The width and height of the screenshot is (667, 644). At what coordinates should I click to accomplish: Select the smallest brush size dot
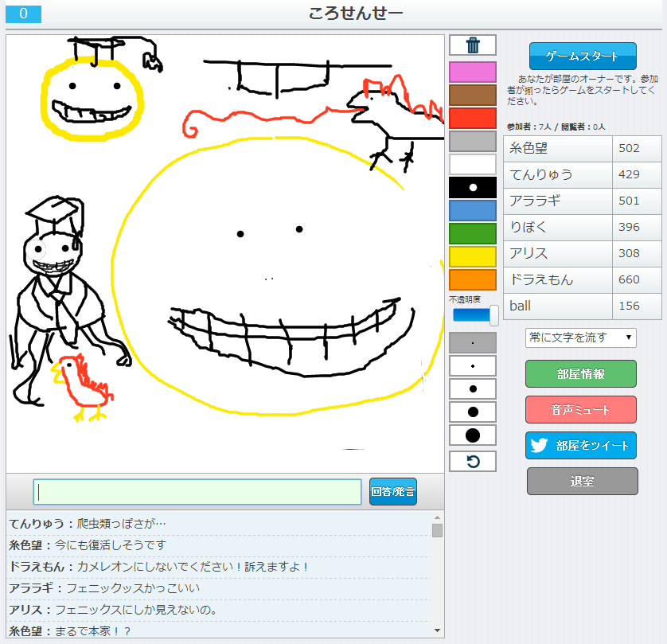point(473,343)
